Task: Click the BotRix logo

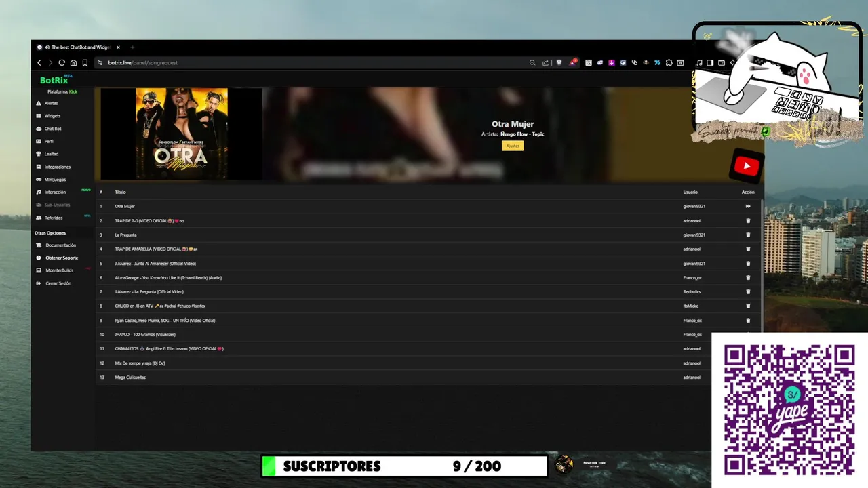Action: pyautogui.click(x=54, y=80)
